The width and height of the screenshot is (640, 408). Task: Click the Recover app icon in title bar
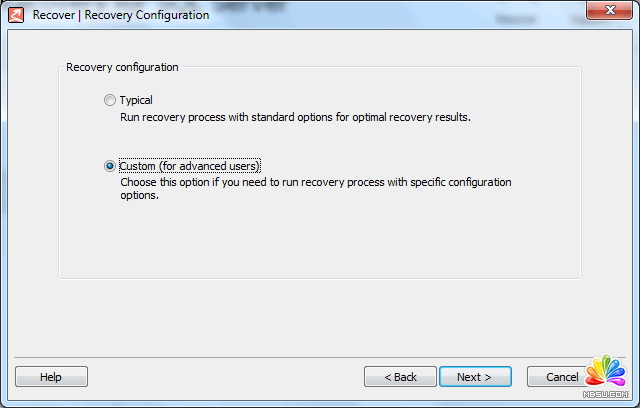click(x=16, y=15)
